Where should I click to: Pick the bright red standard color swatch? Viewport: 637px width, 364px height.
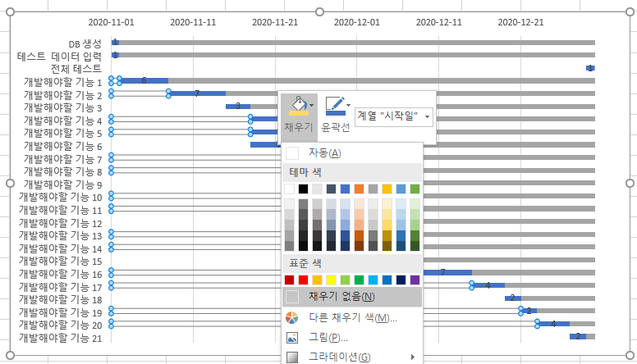304,280
